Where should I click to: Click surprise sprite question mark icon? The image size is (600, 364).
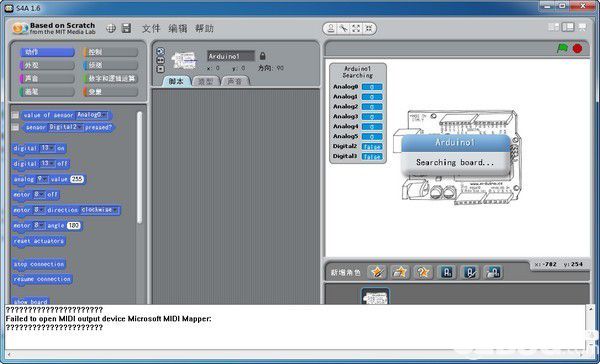423,272
